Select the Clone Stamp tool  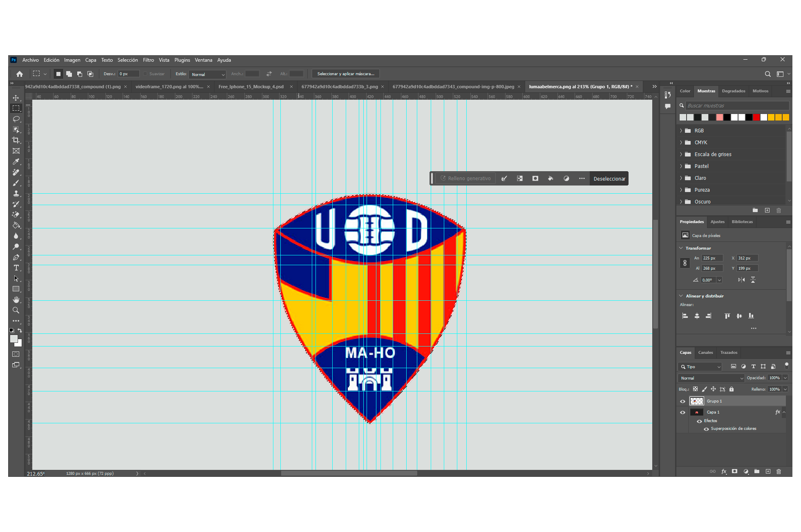(16, 194)
